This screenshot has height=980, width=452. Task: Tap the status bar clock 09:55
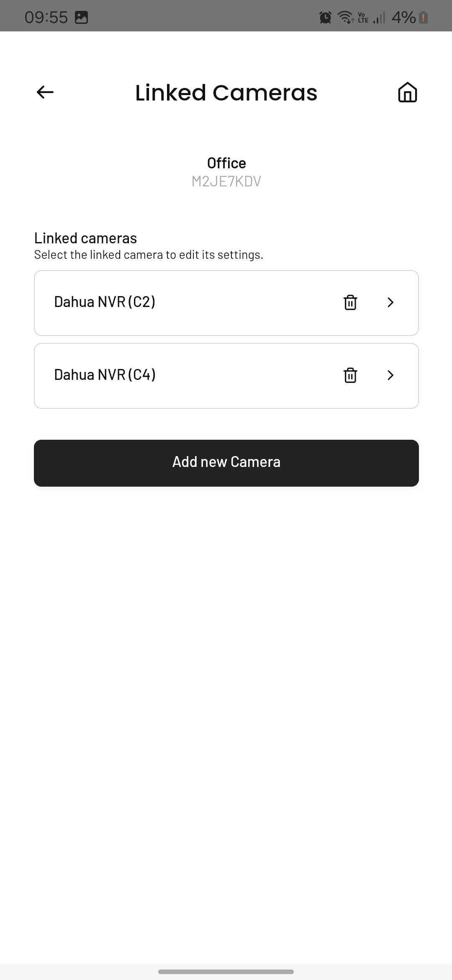click(x=46, y=17)
